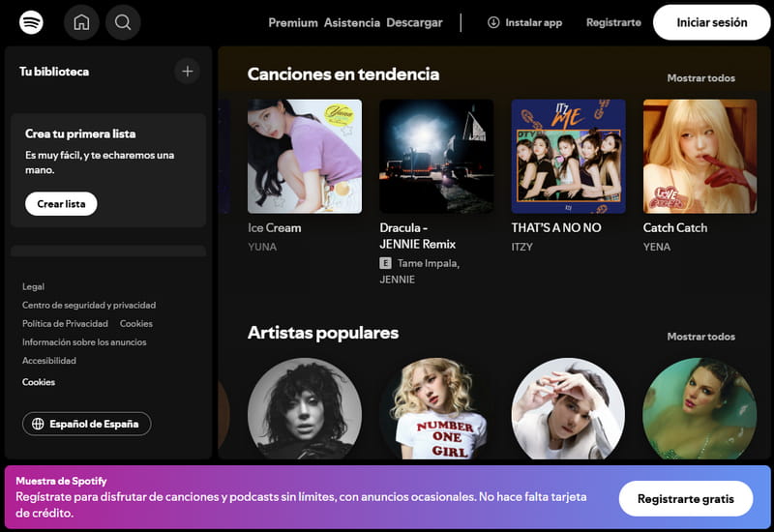
Task: Click JENNIE artist link
Action: (x=397, y=280)
